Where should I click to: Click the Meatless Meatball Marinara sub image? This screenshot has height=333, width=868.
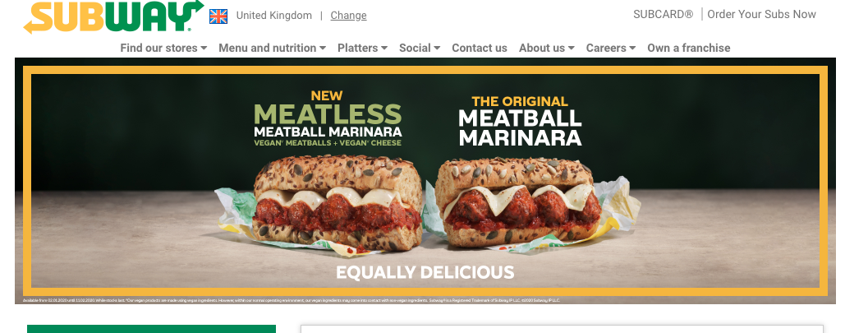338,203
